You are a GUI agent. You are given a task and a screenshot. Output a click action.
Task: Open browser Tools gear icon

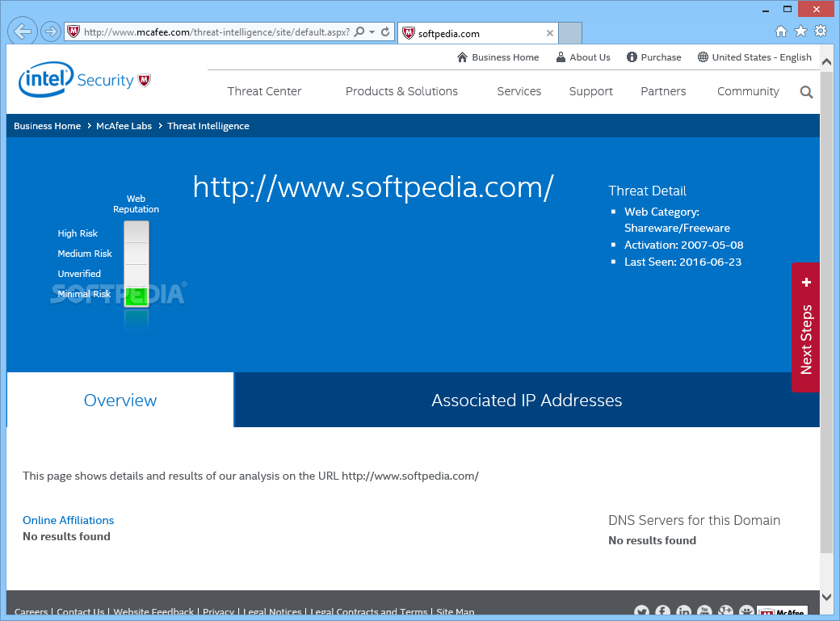pos(821,31)
